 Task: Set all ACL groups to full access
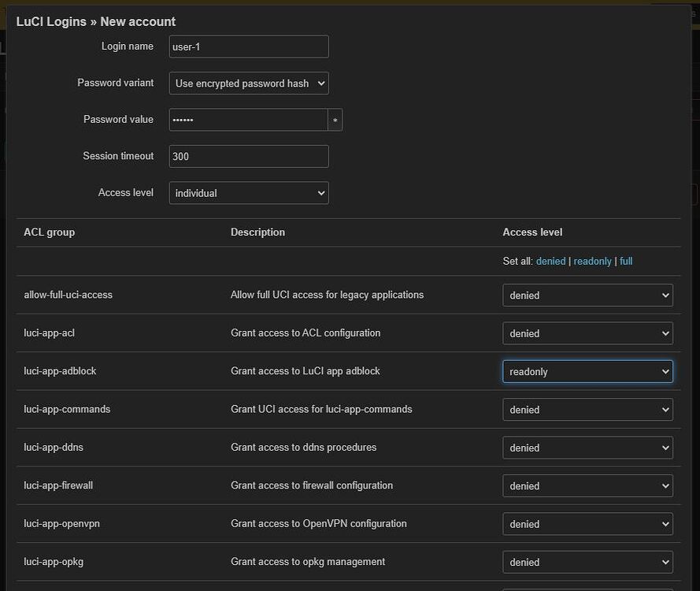pos(625,261)
